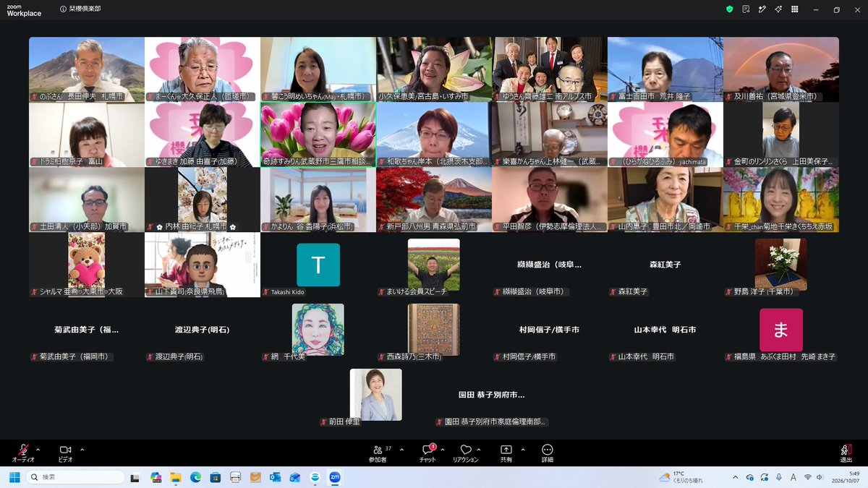Select the Takashi Kido avatar tile
Screen dimensions: 868x488
pos(318,265)
